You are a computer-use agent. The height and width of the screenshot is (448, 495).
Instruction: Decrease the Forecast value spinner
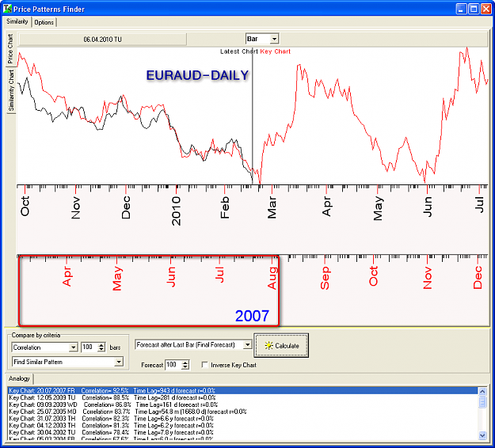tap(185, 367)
